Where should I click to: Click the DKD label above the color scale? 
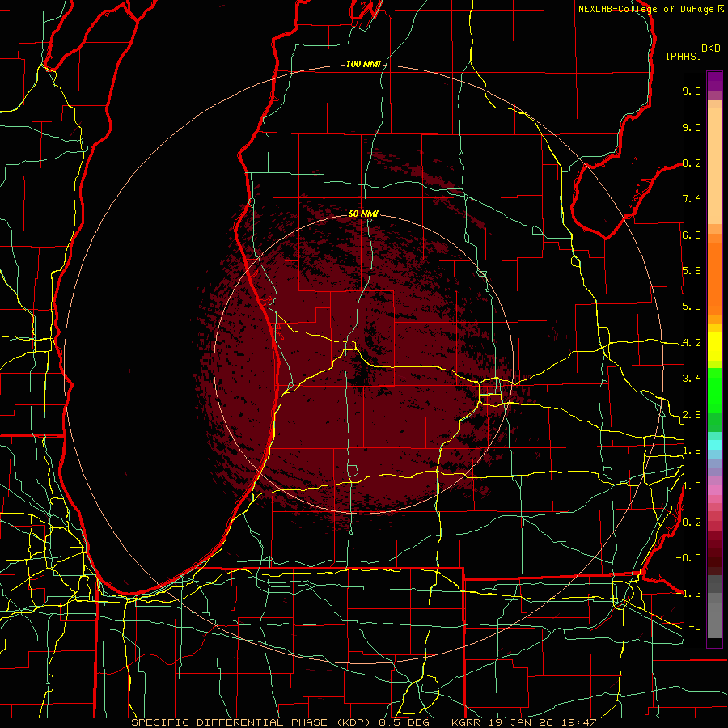[711, 49]
